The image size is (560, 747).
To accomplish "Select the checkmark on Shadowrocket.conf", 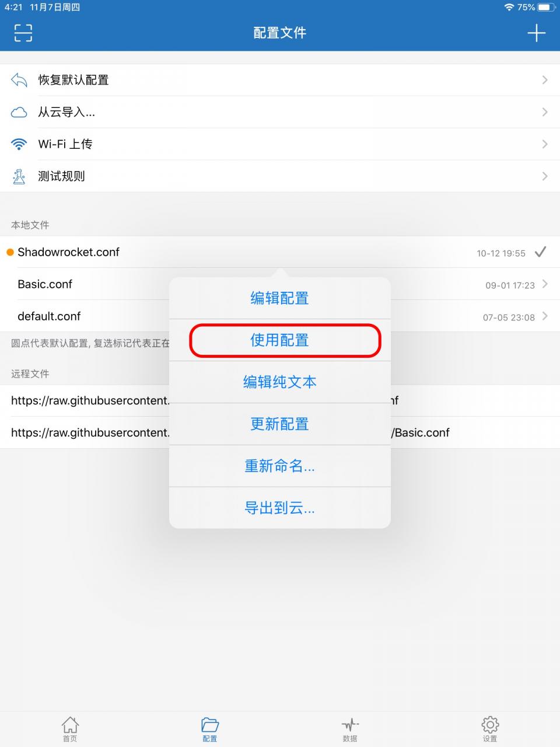I will click(x=541, y=252).
